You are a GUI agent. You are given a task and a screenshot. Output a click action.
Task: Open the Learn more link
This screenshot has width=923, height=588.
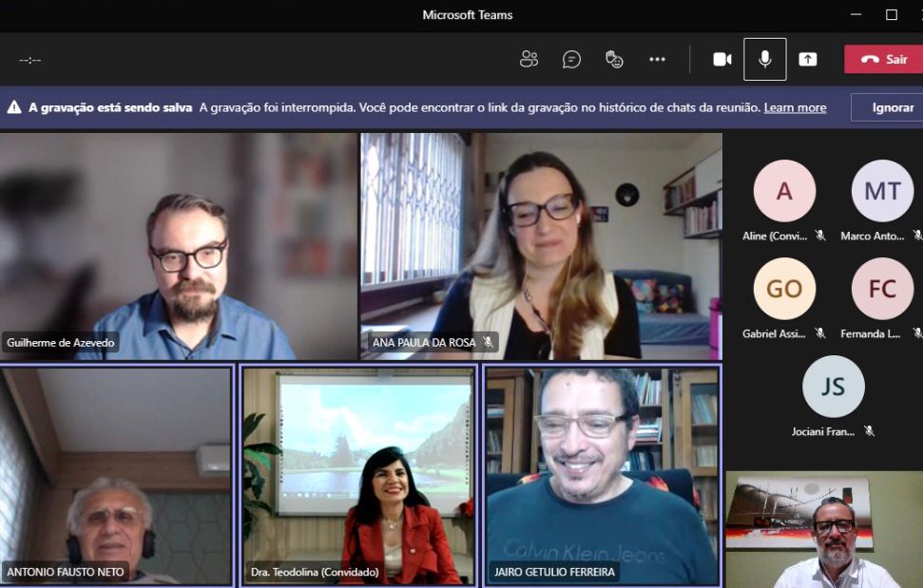(x=795, y=107)
